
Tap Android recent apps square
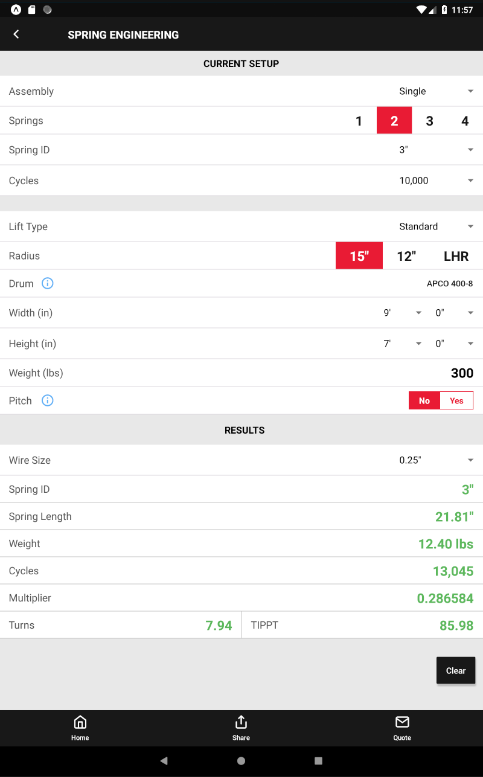[319, 761]
